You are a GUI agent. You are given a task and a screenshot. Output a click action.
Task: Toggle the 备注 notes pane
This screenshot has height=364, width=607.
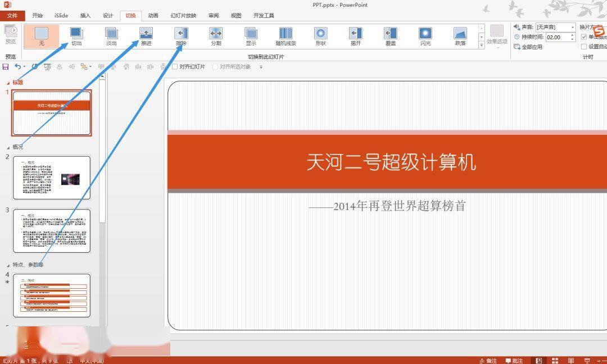coord(488,361)
